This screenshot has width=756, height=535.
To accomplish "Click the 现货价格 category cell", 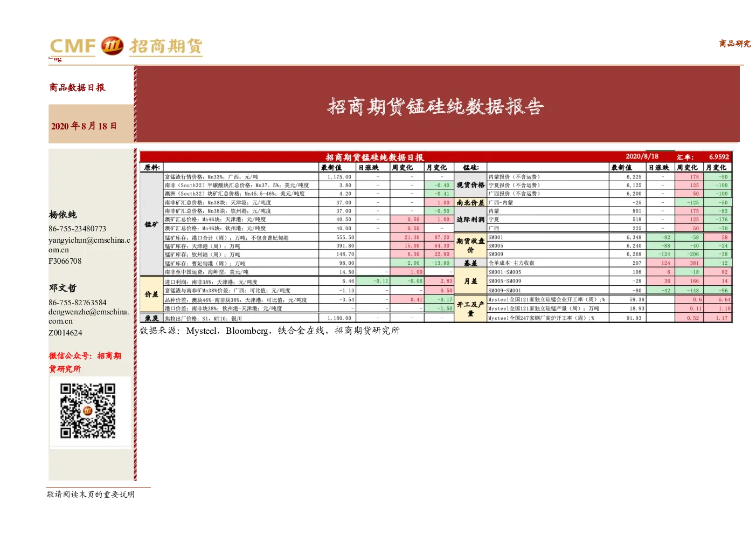I will [470, 185].
